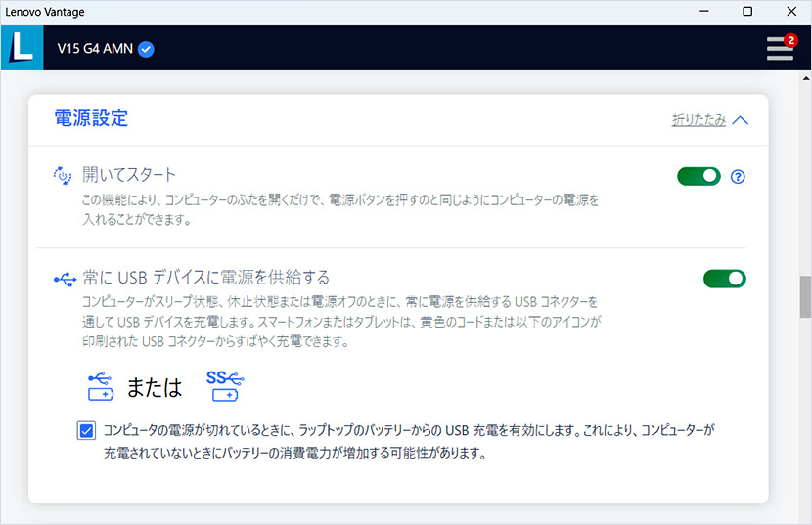
Task: Maximize the Lenovo Vantage window
Action: click(747, 12)
